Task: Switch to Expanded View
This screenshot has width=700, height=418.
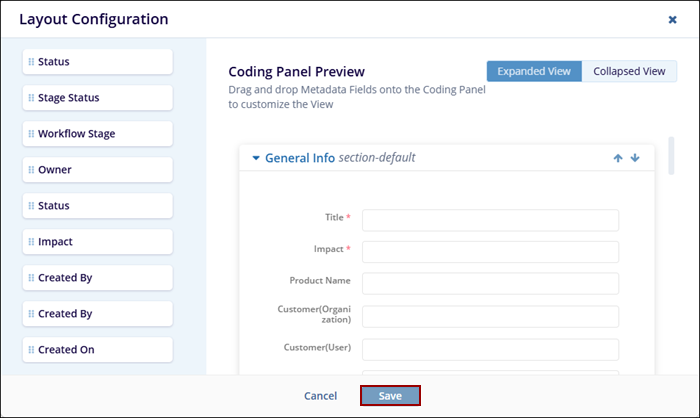Action: tap(534, 71)
